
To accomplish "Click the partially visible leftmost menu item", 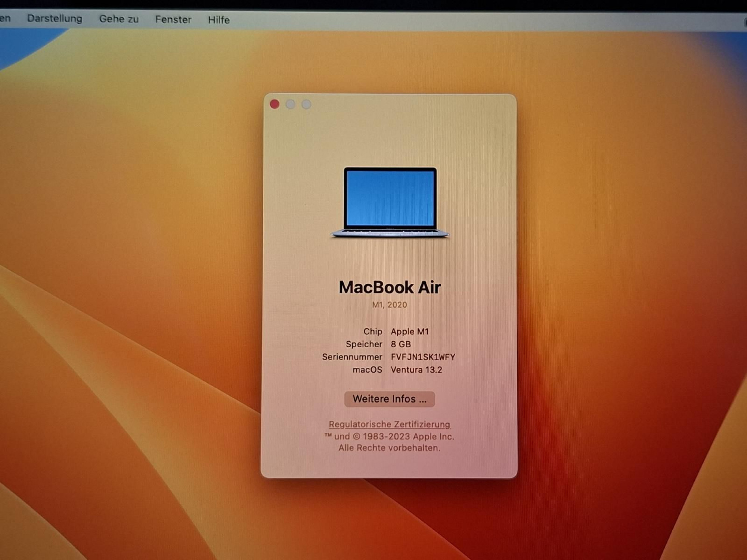I will pos(5,18).
